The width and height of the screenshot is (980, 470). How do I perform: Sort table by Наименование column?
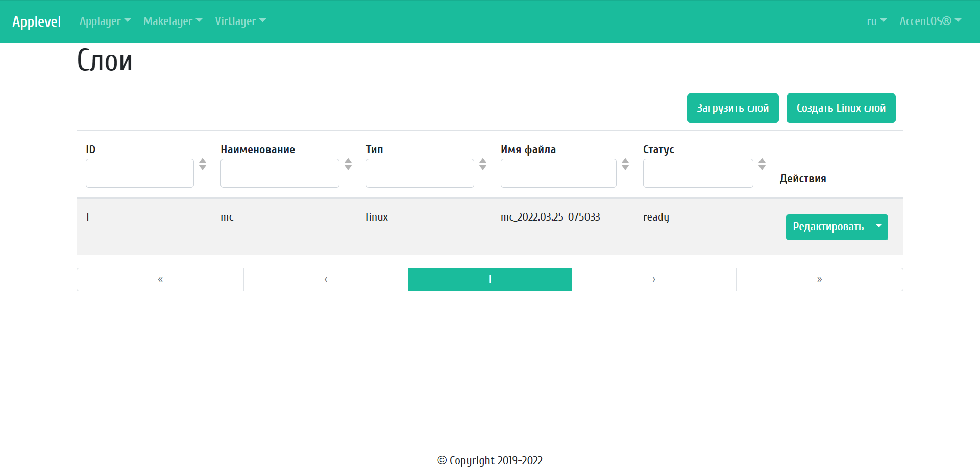coord(348,164)
